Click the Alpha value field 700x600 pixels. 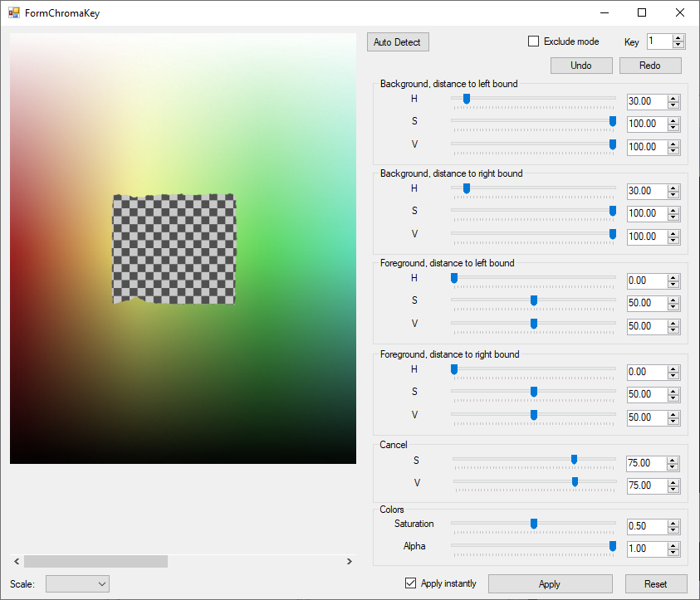click(648, 549)
